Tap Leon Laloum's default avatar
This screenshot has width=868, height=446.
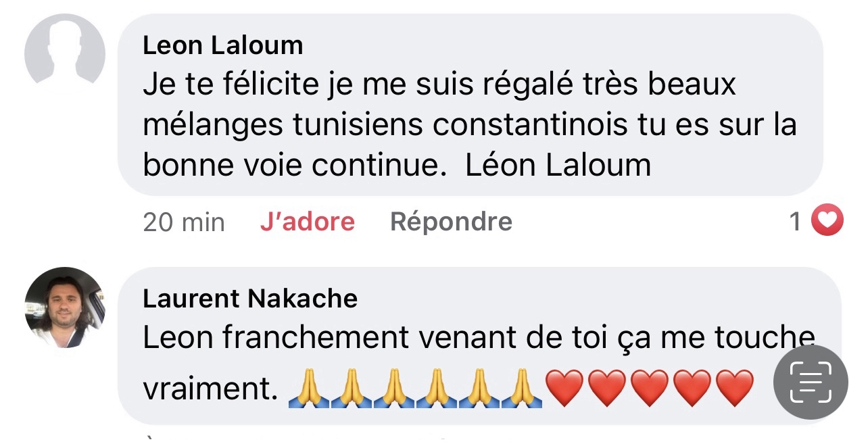pos(65,53)
